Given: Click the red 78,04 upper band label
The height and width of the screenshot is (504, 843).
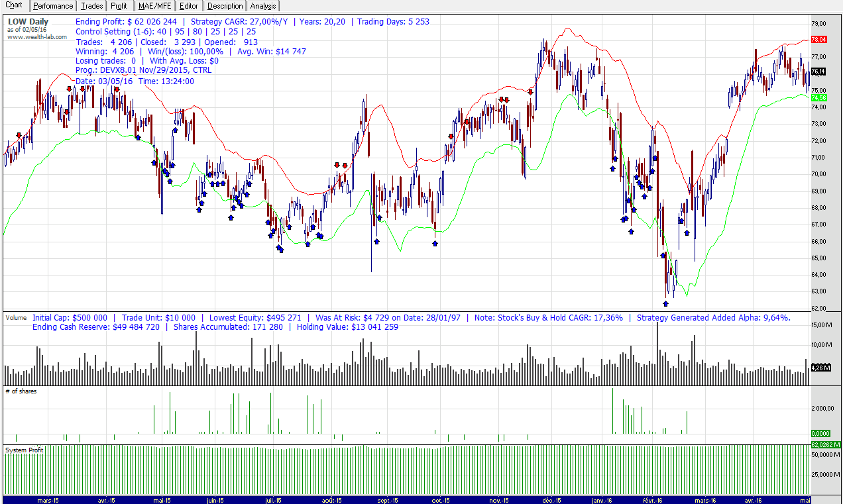Looking at the screenshot, I should click(818, 40).
